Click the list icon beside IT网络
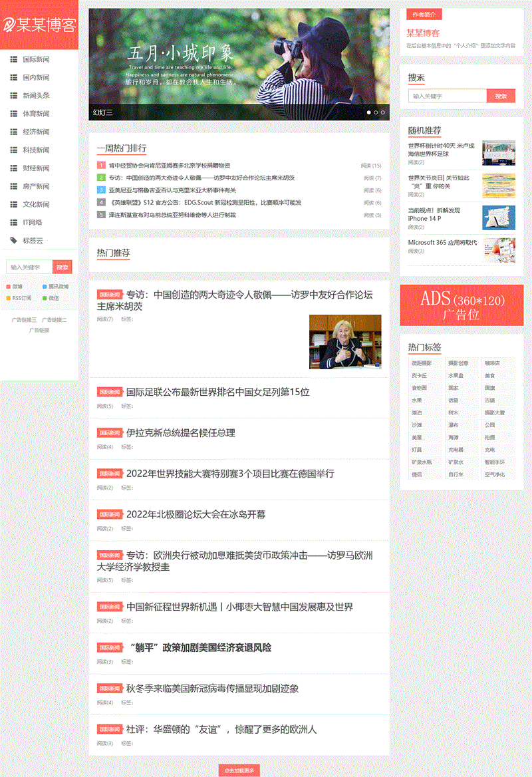532x777 pixels. click(x=13, y=222)
